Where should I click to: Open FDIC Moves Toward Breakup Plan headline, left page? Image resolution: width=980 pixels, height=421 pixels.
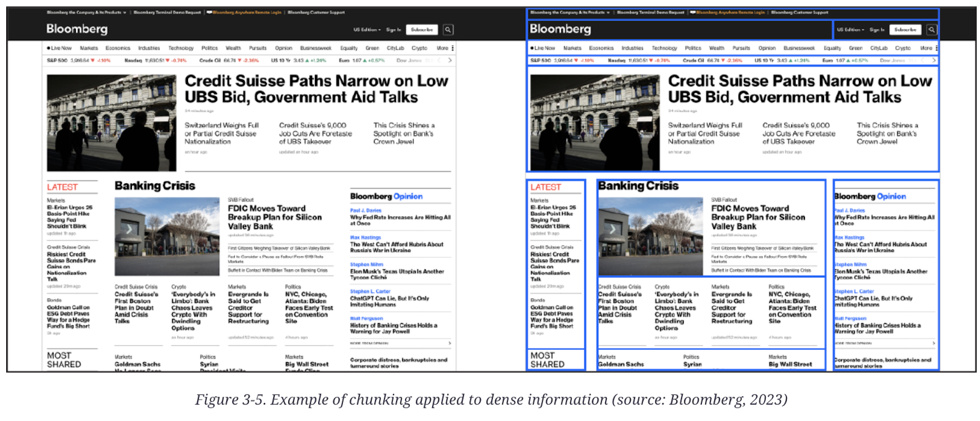click(x=274, y=217)
